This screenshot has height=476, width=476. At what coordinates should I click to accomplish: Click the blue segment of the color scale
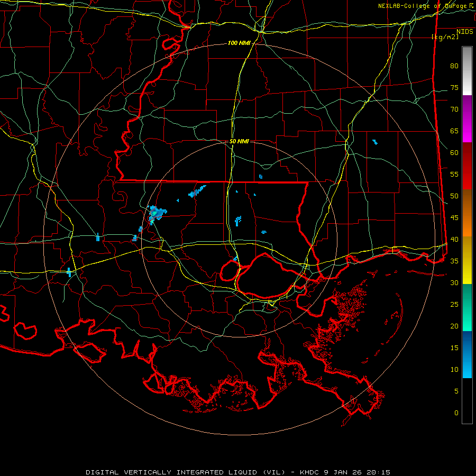pos(467,354)
